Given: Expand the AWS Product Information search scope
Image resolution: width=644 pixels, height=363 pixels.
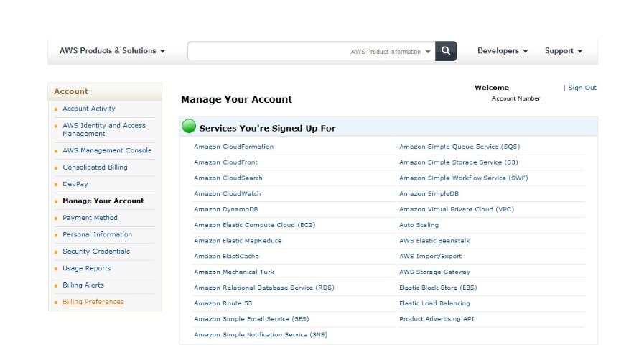Looking at the screenshot, I should point(390,52).
